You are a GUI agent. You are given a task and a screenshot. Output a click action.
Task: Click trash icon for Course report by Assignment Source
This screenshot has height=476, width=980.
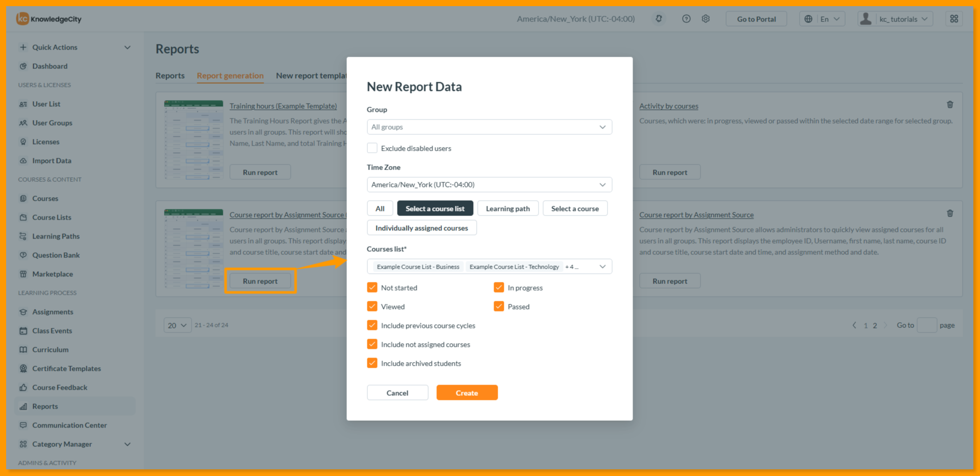click(x=950, y=213)
